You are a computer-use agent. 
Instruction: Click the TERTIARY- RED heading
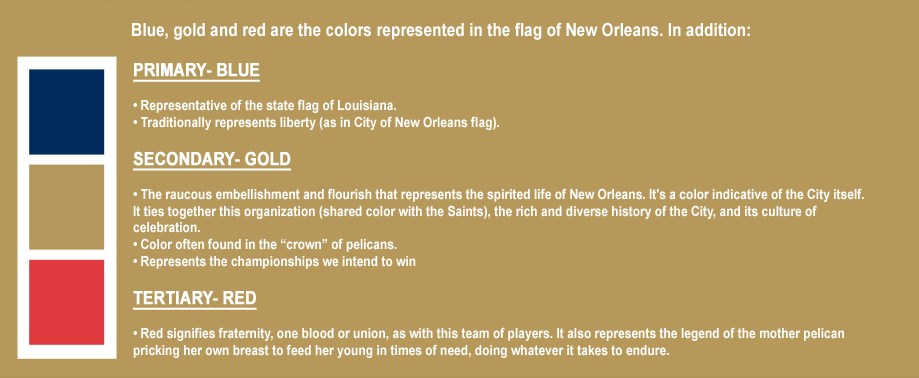point(195,299)
